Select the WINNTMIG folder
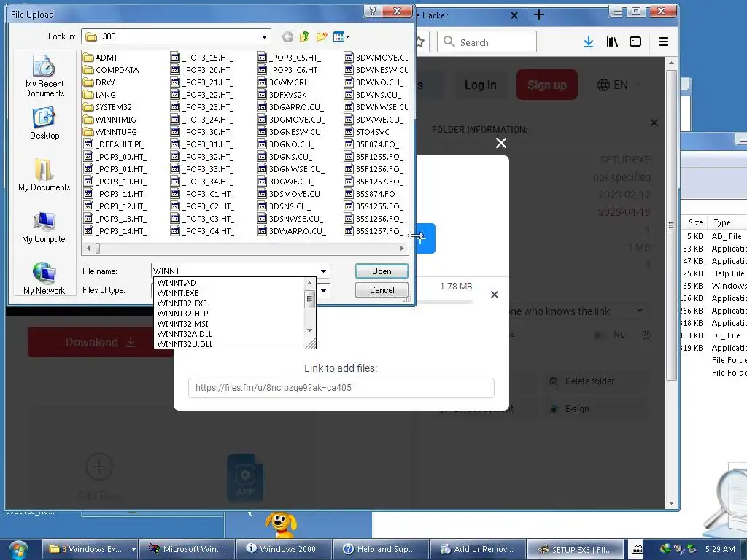Viewport: 747px width, 560px height. coord(109,120)
